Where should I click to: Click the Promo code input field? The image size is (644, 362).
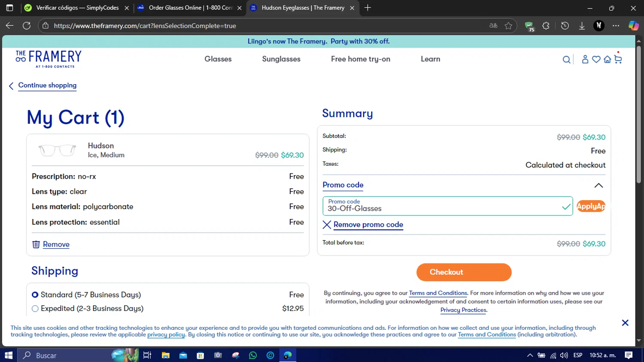(x=447, y=206)
